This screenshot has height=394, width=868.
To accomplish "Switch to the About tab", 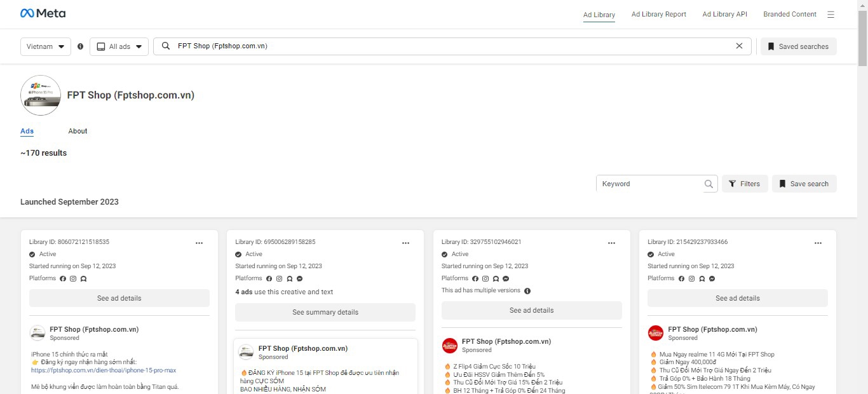I will pyautogui.click(x=78, y=131).
